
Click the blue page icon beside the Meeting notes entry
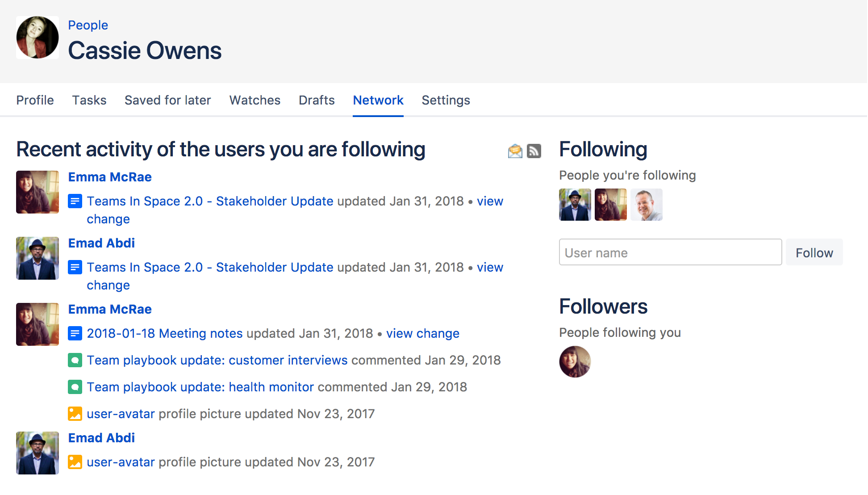click(75, 333)
